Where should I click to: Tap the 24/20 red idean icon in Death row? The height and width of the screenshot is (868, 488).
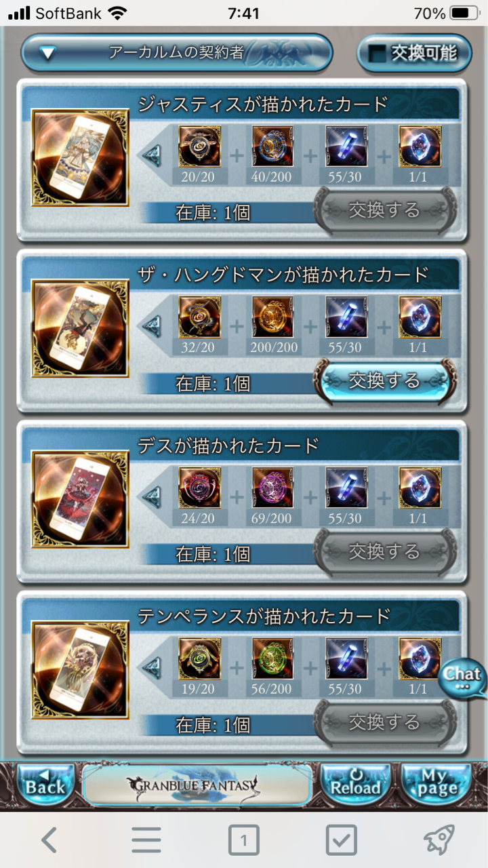tap(200, 488)
